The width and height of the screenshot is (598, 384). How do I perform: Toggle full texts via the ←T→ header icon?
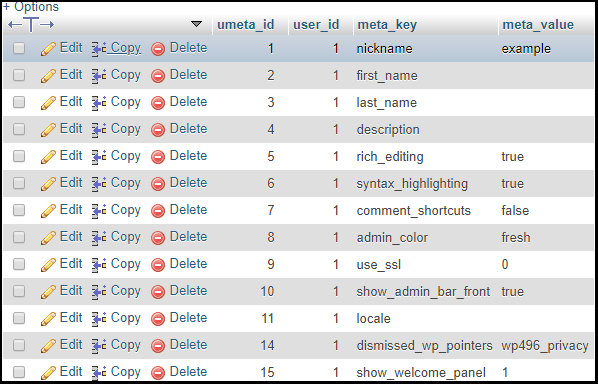(31, 25)
